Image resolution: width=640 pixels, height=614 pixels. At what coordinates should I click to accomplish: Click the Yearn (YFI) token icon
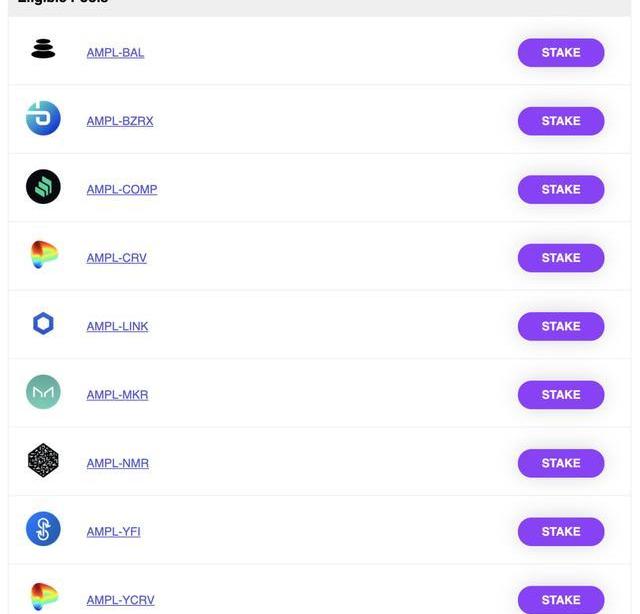tap(43, 529)
